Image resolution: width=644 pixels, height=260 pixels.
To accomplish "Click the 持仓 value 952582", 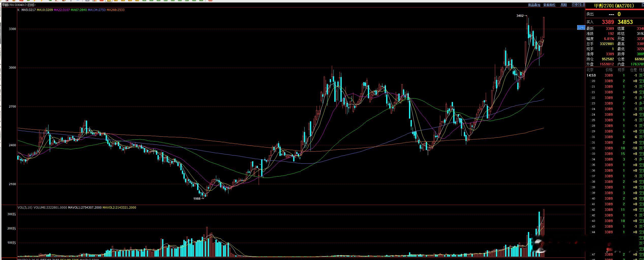I will (x=608, y=59).
